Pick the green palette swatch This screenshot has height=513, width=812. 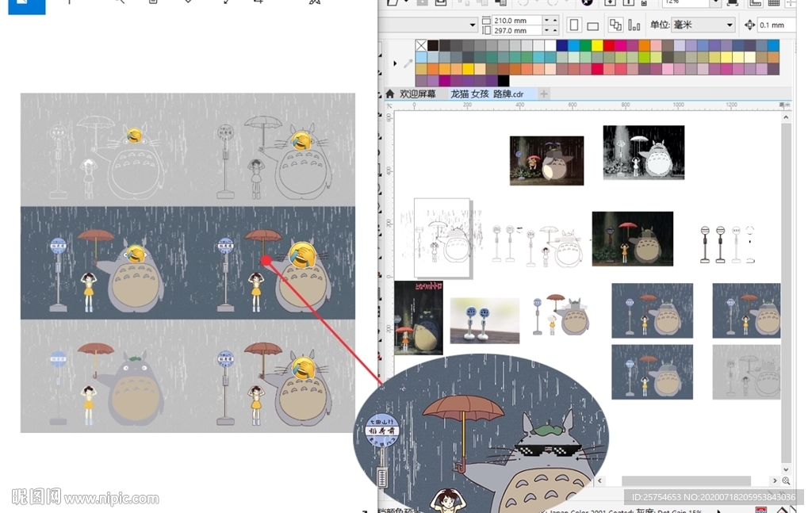click(x=586, y=45)
